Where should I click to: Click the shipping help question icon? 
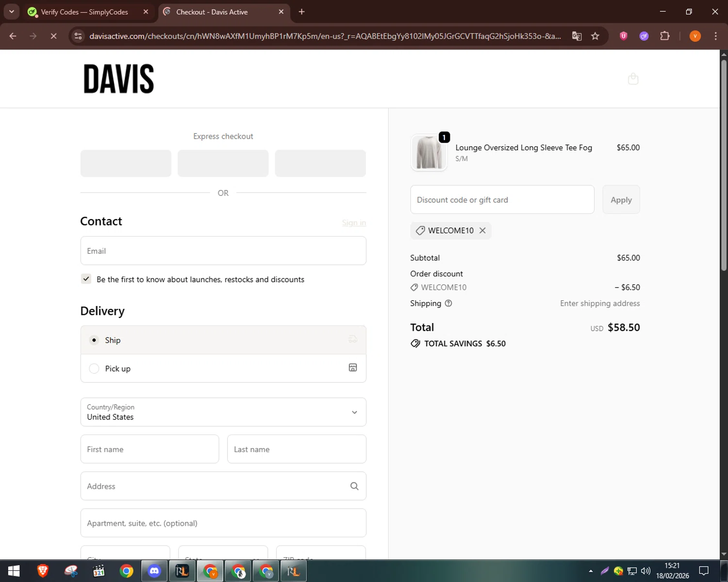pos(448,303)
